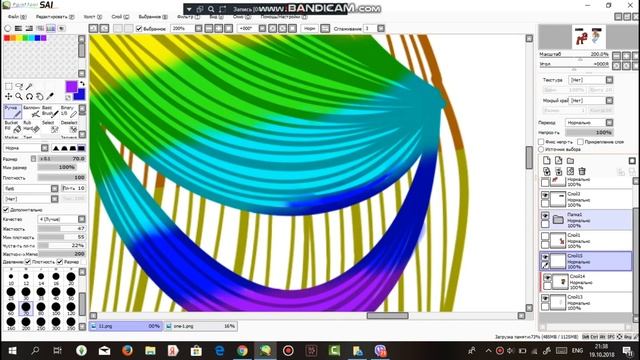This screenshot has width=640, height=360.
Task: Toggle the Выбранное checkbox in toolbar
Action: click(139, 29)
